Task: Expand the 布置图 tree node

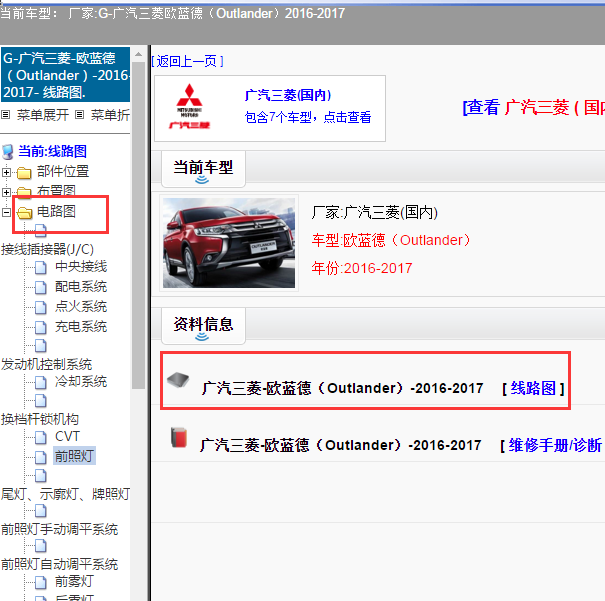Action: [x=6, y=192]
